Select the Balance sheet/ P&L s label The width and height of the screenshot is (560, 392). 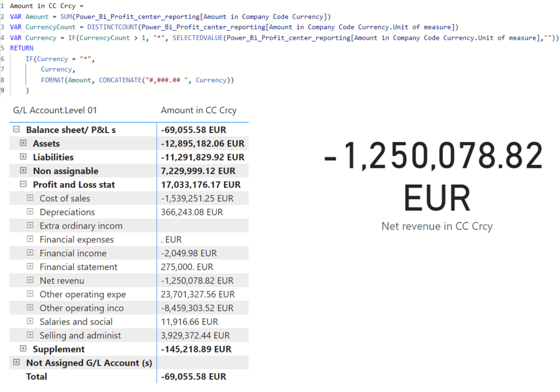click(71, 130)
